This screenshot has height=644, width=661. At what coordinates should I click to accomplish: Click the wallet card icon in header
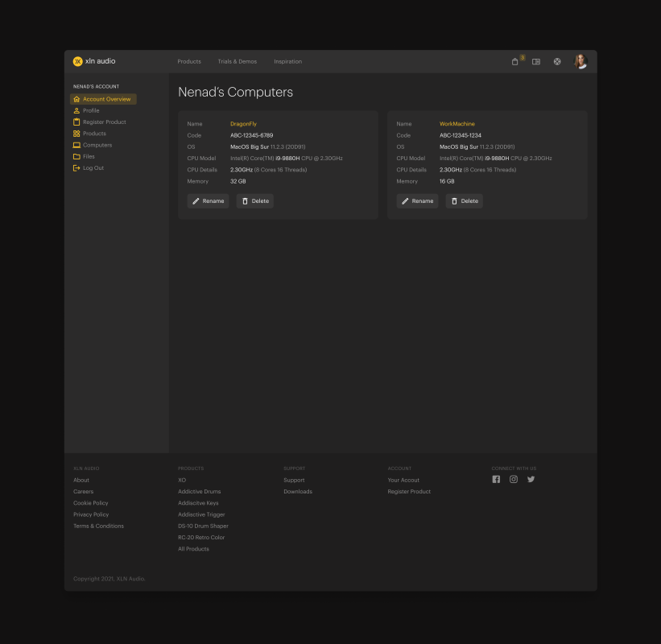[536, 62]
